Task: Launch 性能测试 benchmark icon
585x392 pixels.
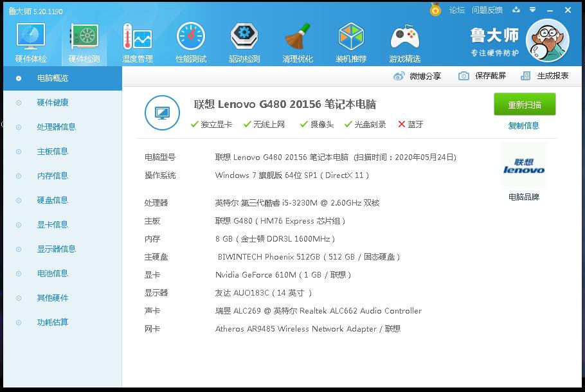Action: click(190, 37)
